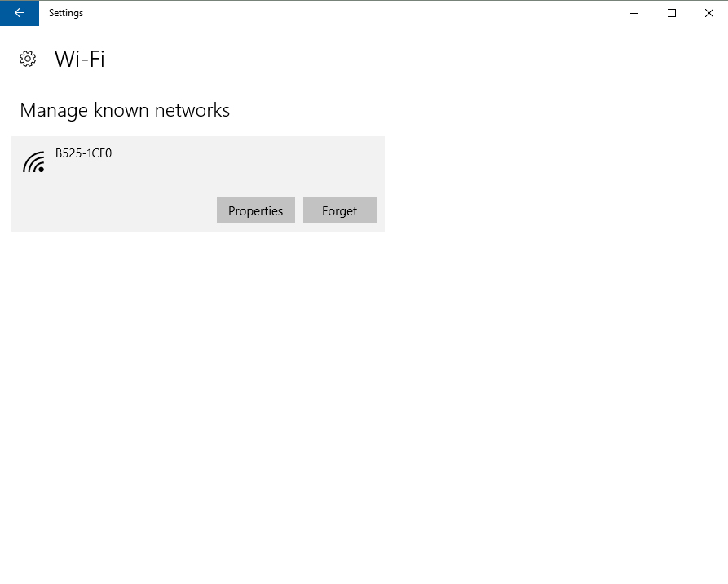Select the B525-1CF0 network name
The width and height of the screenshot is (728, 584).
pos(83,153)
